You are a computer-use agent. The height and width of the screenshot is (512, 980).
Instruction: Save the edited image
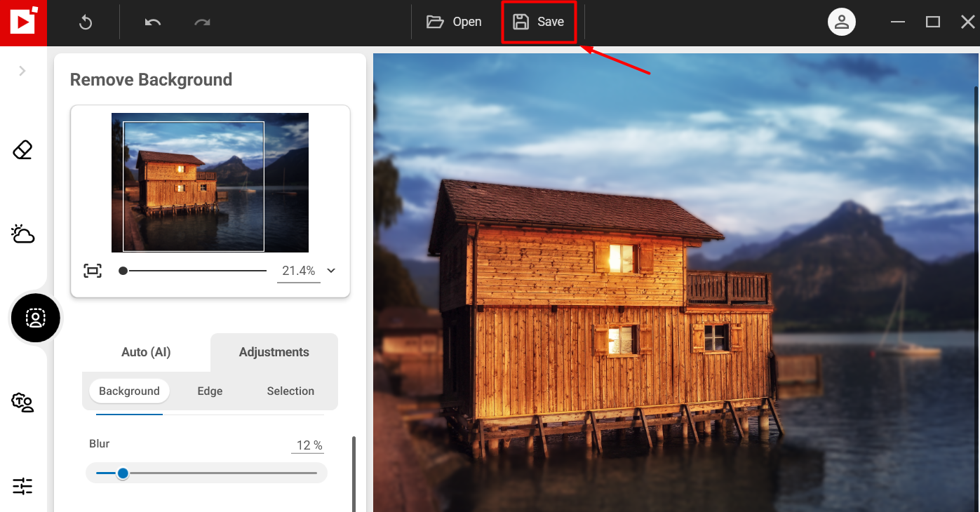click(x=539, y=22)
